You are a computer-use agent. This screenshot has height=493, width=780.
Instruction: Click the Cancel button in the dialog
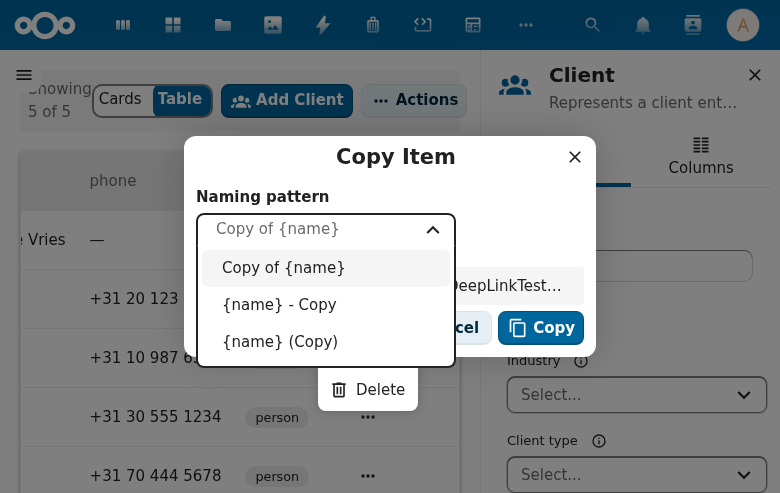point(473,328)
